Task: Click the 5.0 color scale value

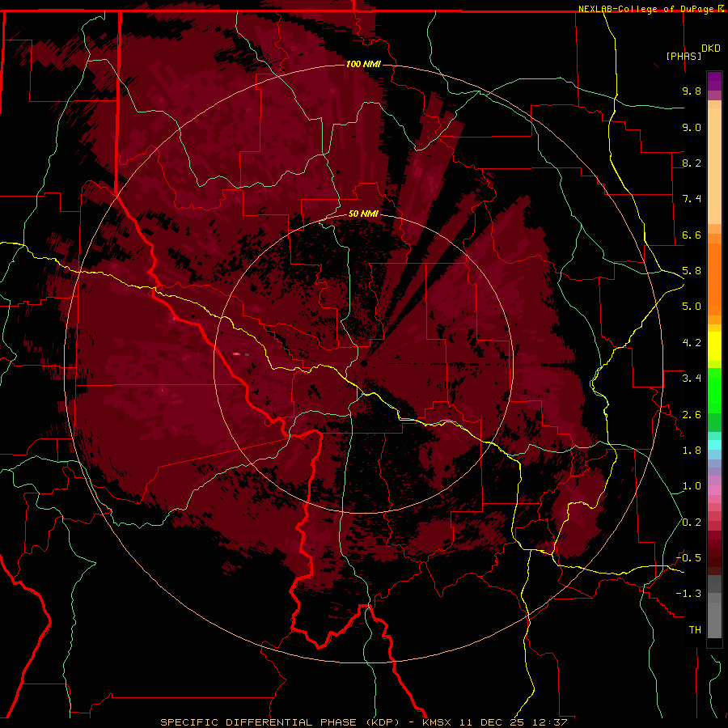Action: pyautogui.click(x=692, y=307)
